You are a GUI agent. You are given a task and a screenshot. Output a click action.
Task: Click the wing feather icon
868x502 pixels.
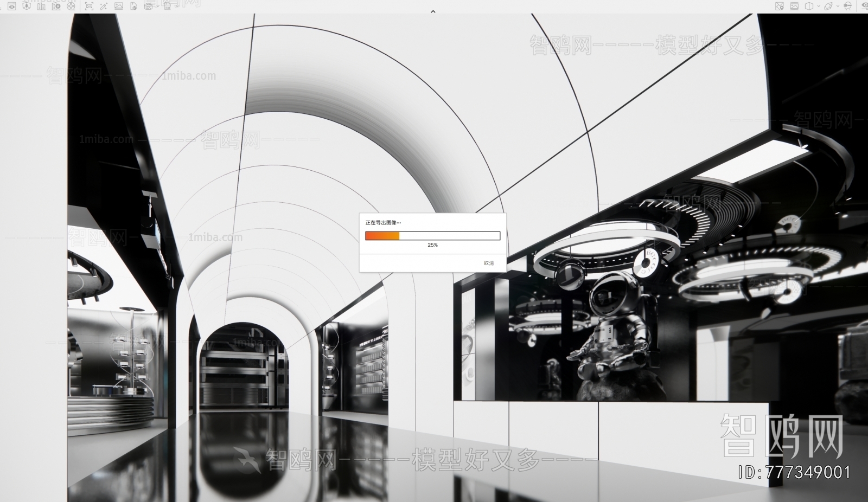(828, 6)
